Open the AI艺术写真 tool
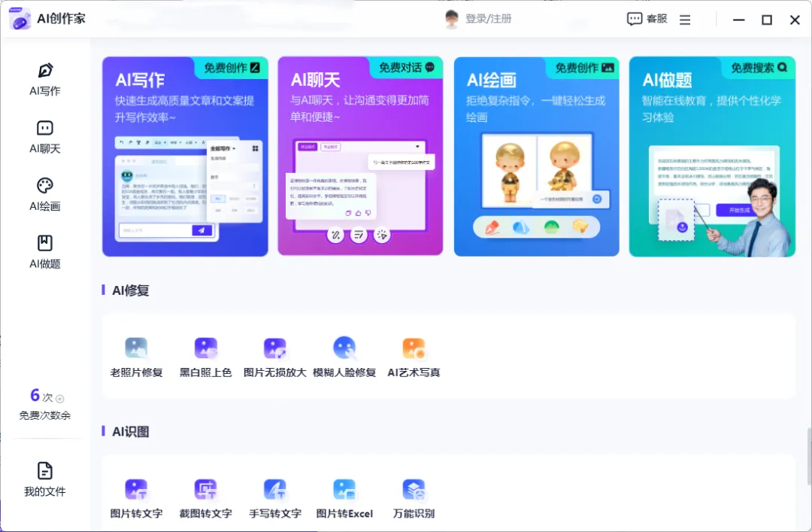 coord(414,356)
